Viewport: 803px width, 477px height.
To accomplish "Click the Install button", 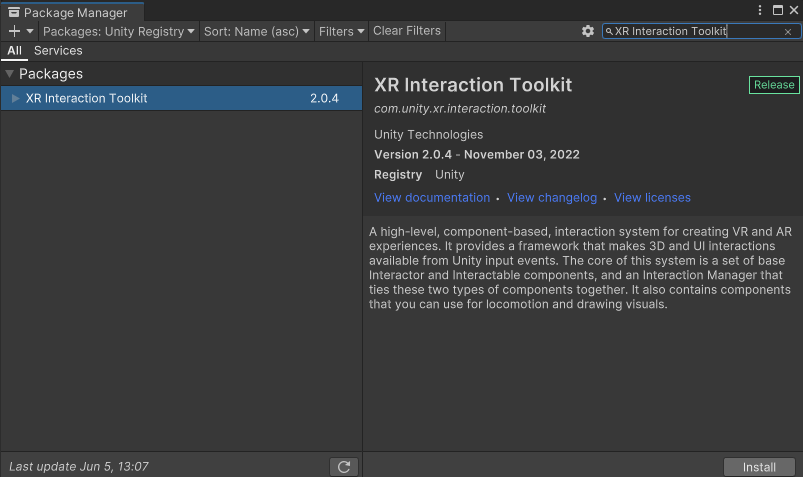I will click(x=759, y=467).
